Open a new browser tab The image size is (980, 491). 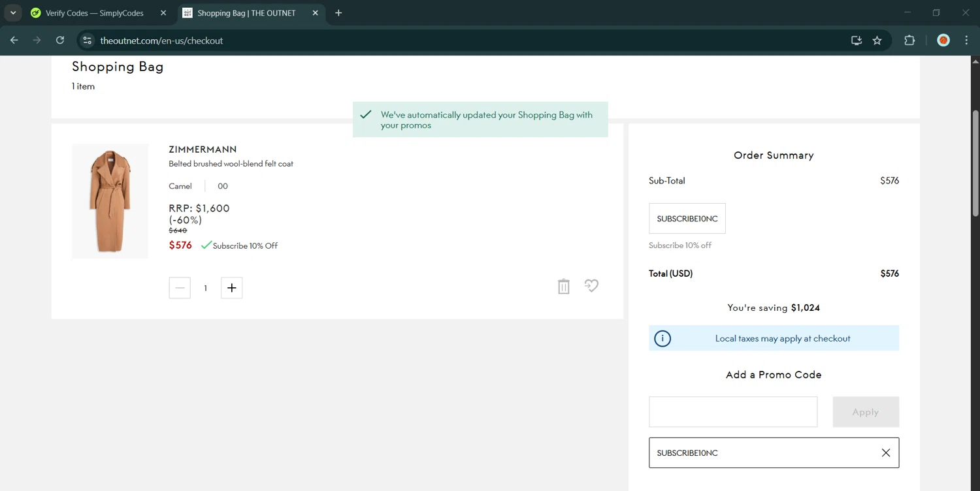[338, 13]
